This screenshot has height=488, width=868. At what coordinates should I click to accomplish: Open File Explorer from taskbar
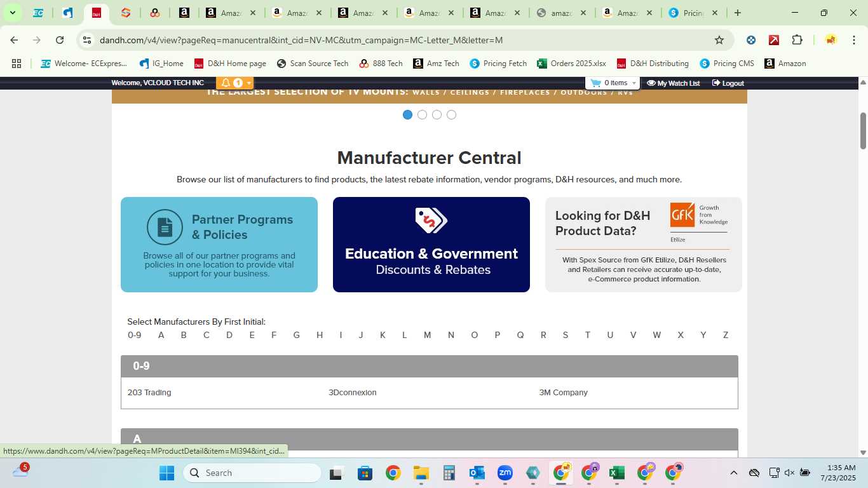(421, 473)
